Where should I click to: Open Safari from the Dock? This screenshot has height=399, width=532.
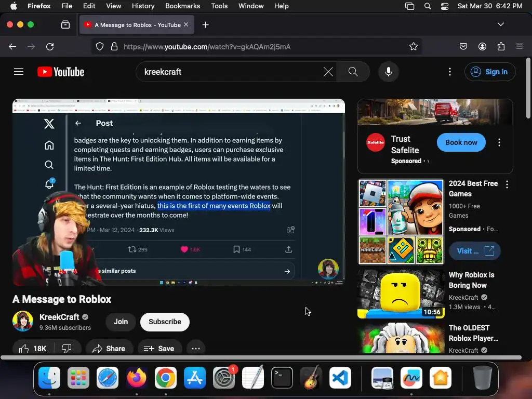107,377
